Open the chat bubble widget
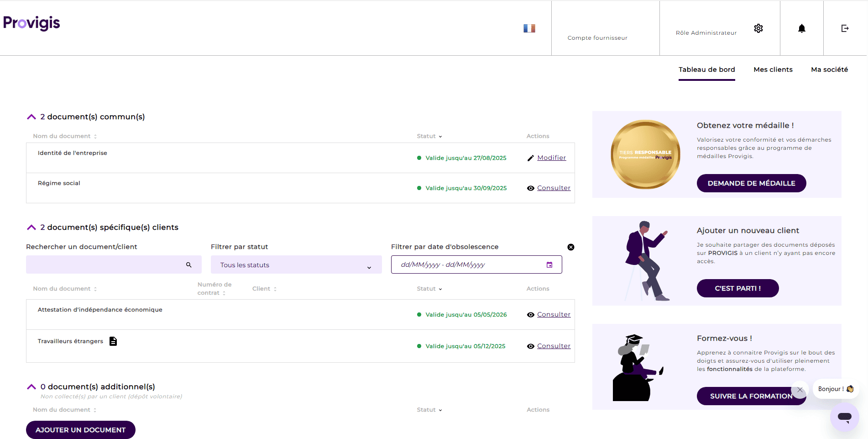 [845, 417]
